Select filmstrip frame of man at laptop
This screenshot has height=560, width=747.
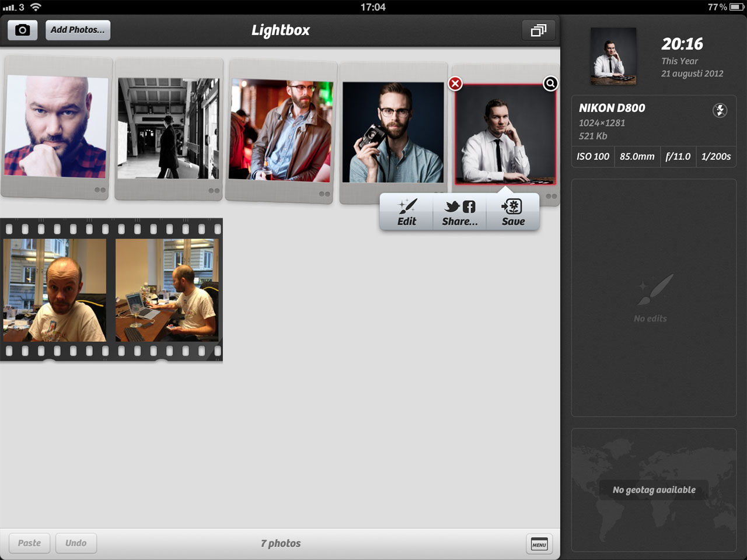pyautogui.click(x=167, y=290)
